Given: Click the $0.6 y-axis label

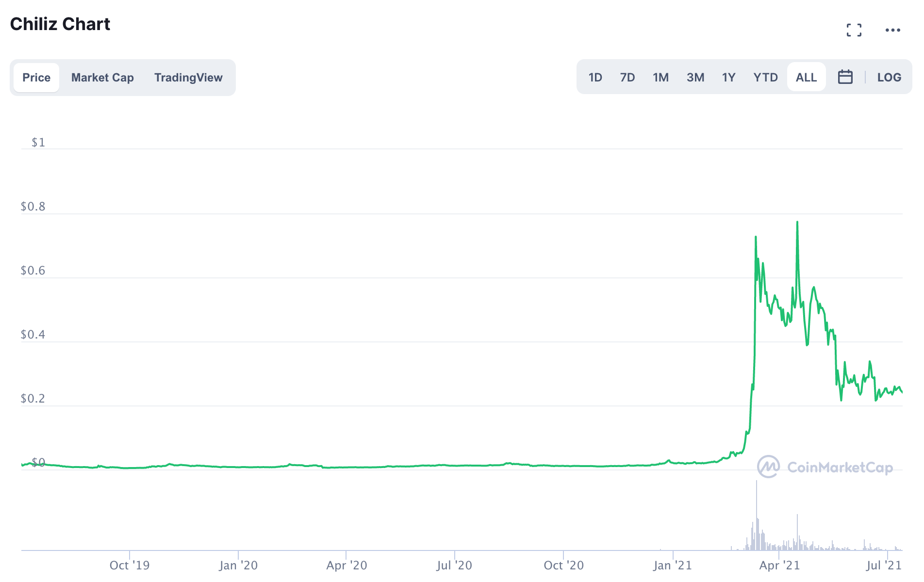Looking at the screenshot, I should tap(33, 271).
